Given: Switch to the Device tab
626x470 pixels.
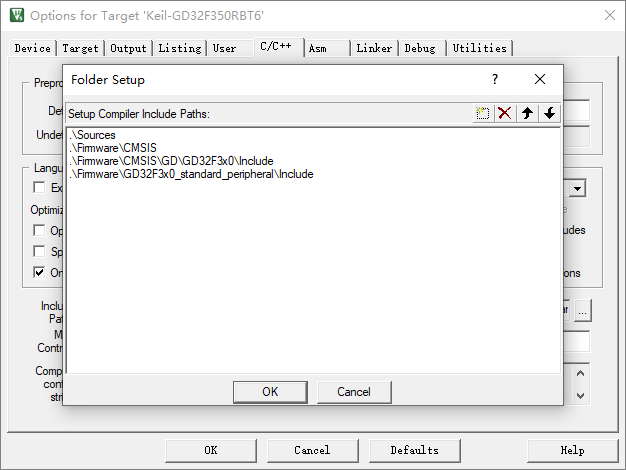Looking at the screenshot, I should [33, 48].
